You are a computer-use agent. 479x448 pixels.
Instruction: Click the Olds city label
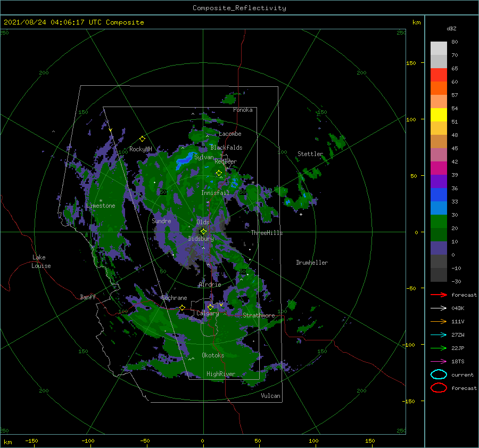tap(203, 222)
